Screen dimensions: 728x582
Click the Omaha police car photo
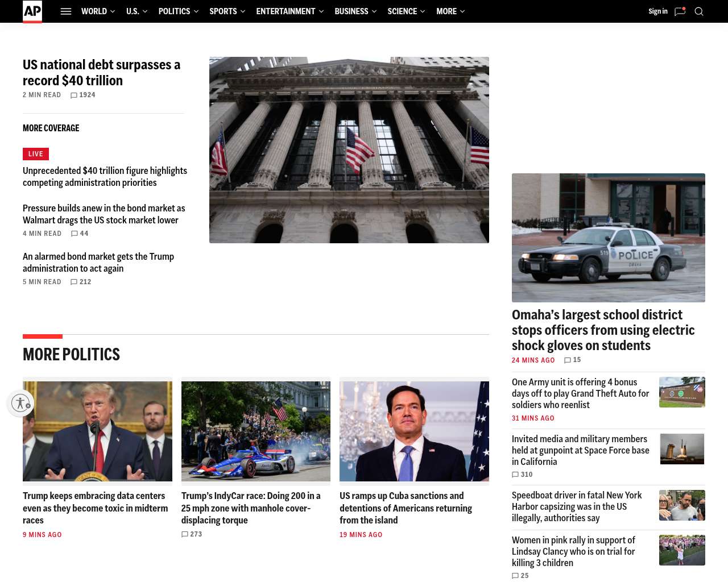(609, 238)
